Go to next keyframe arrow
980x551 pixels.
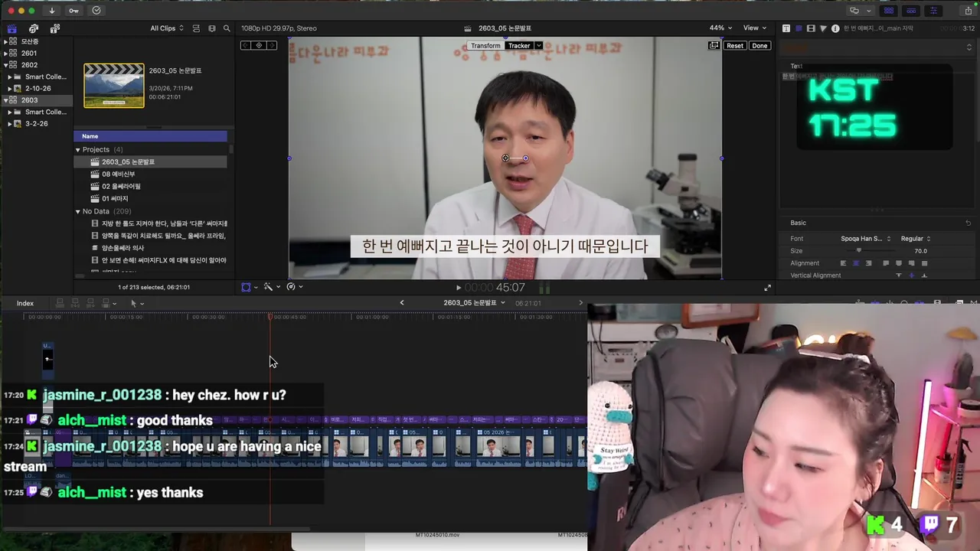[272, 45]
